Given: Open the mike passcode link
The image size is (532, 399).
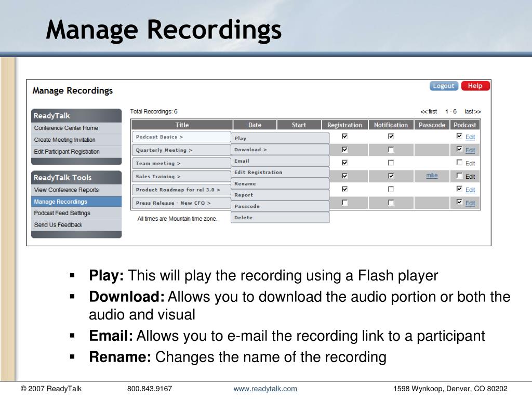Looking at the screenshot, I should pos(432,176).
